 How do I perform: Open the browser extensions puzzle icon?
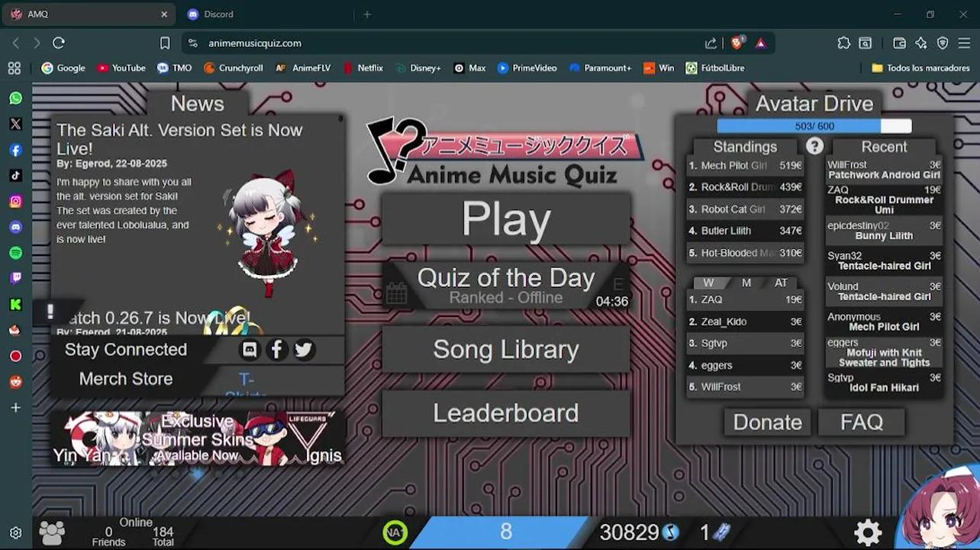tap(843, 43)
